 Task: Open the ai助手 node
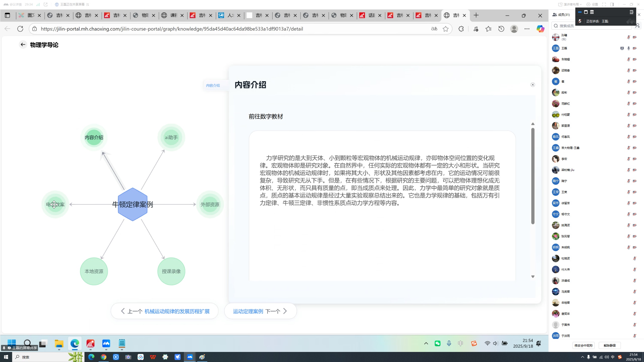click(171, 138)
